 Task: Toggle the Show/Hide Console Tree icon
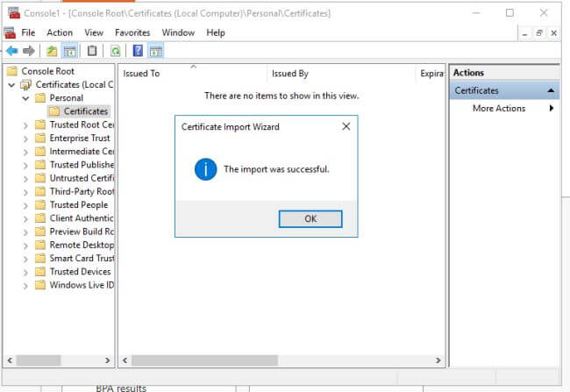(x=69, y=51)
